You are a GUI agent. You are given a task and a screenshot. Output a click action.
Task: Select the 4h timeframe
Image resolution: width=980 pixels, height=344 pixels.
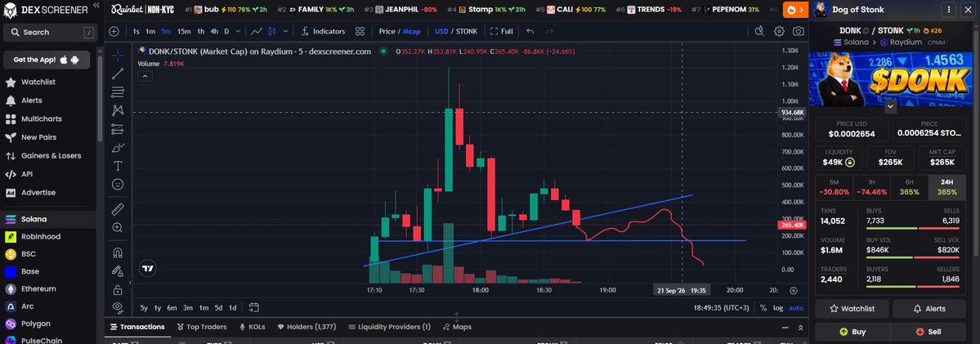[214, 31]
